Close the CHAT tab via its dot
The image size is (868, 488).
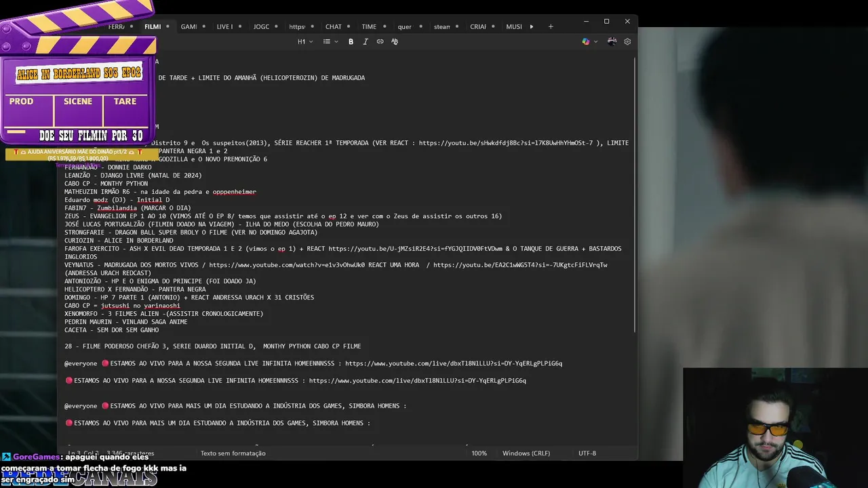[349, 26]
